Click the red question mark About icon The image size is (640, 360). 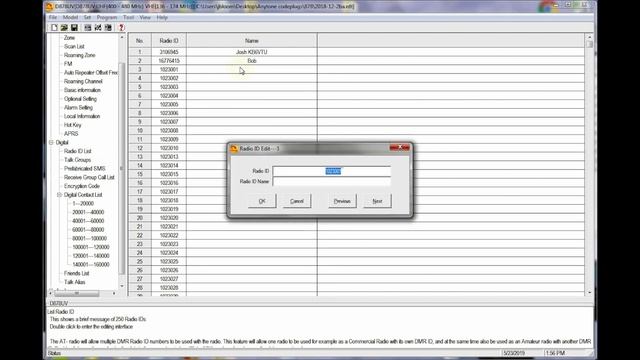click(x=121, y=27)
